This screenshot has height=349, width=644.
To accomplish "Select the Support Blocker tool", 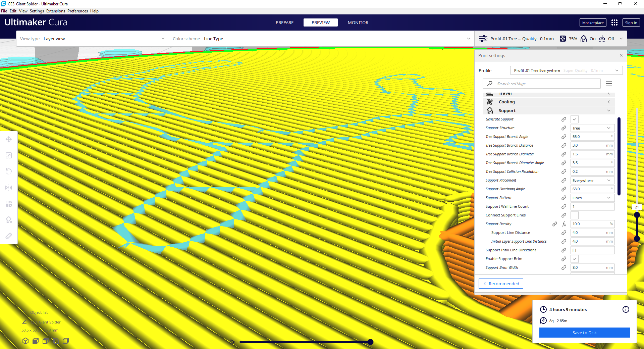I will (9, 220).
